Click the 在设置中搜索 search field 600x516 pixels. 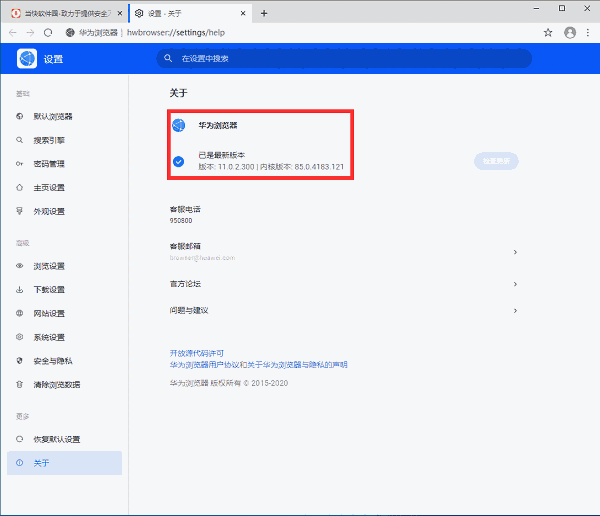344,58
